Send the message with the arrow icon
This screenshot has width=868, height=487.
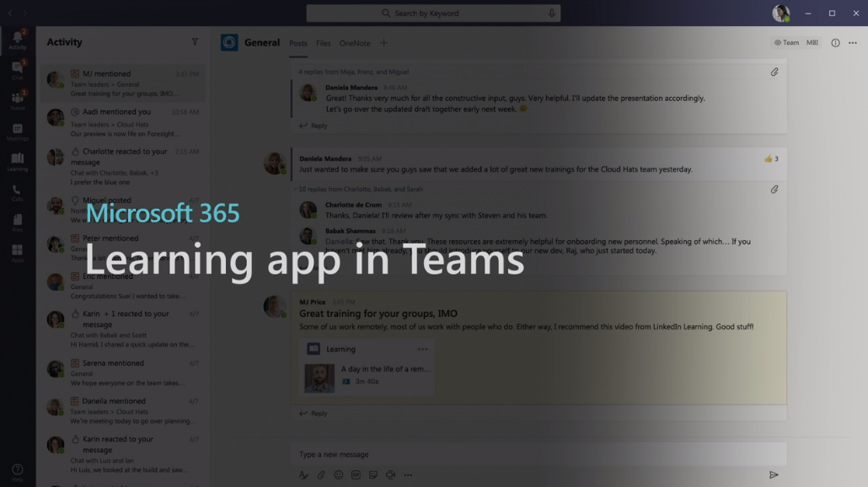[774, 475]
